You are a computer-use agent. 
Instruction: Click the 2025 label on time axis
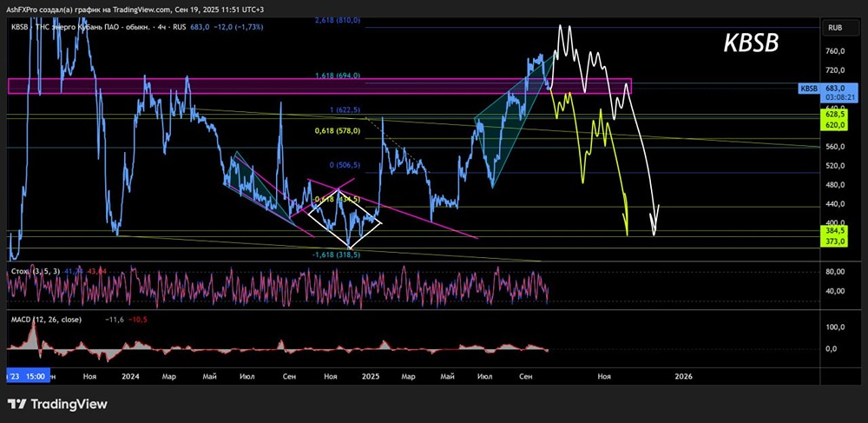pyautogui.click(x=371, y=376)
